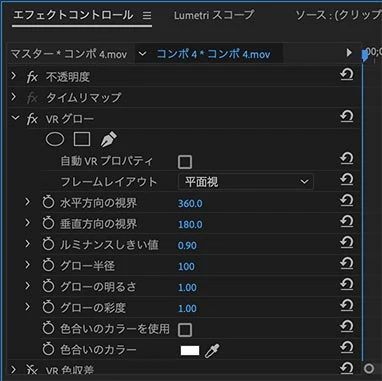Viewport: 382px width, 381px height.
Task: Expand グローの彩度 property
Action: 27,307
